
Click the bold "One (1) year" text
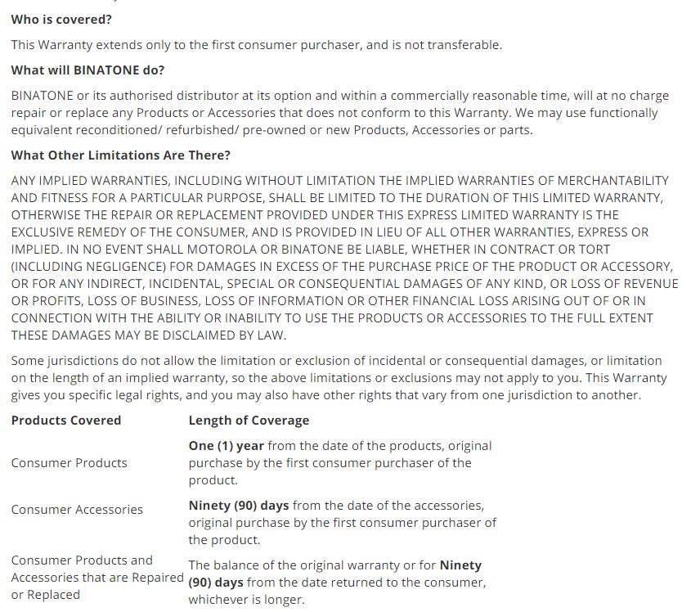226,445
